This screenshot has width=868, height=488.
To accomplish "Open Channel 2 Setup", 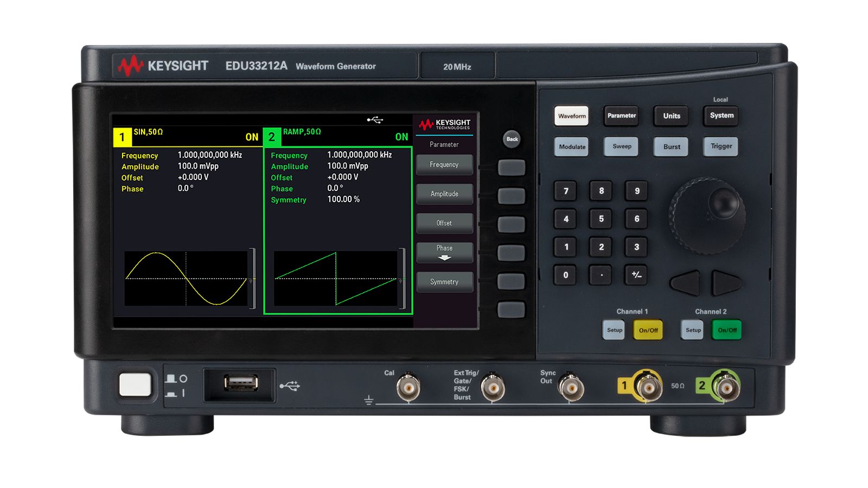I will (693, 330).
